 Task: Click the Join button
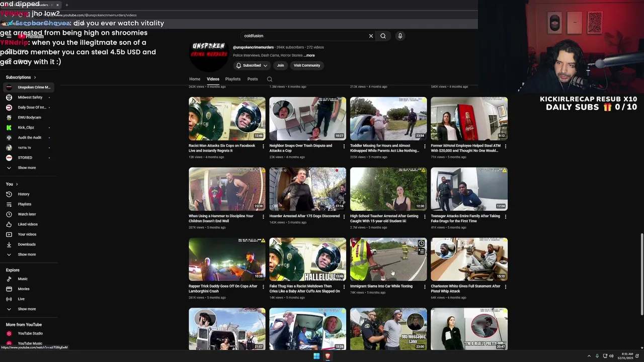[x=280, y=65]
